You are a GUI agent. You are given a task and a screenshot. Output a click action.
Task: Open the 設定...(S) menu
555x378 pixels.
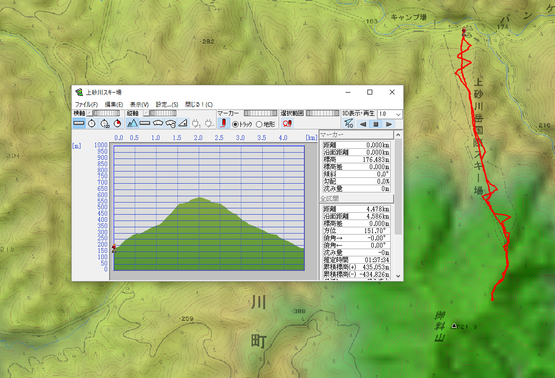tap(167, 104)
